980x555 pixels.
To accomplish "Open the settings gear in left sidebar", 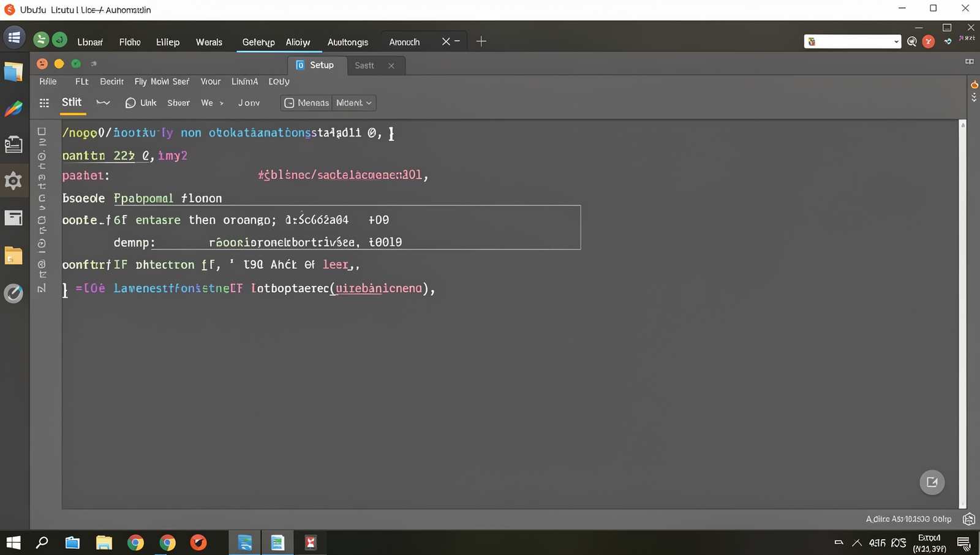I will point(13,181).
